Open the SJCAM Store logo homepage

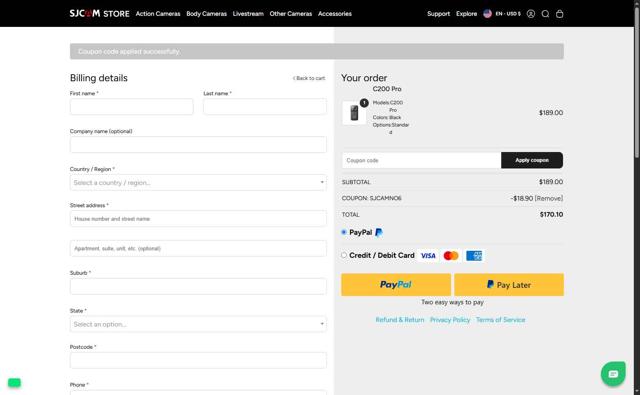point(99,13)
